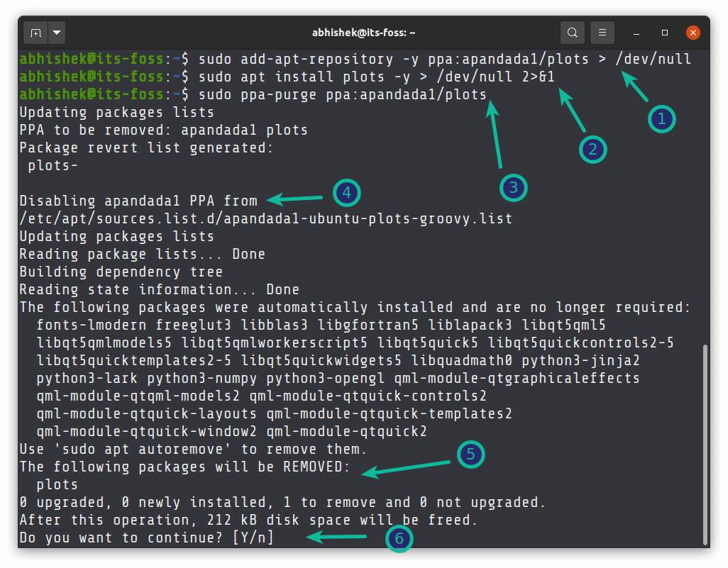Click annotation circle number 5
This screenshot has width=728, height=568.
tap(470, 455)
